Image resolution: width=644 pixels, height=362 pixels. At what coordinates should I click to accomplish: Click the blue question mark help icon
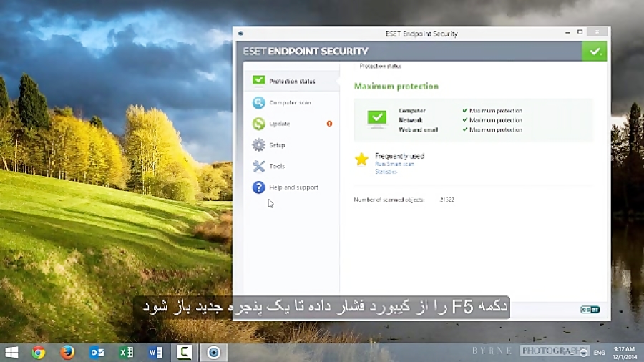pyautogui.click(x=258, y=187)
